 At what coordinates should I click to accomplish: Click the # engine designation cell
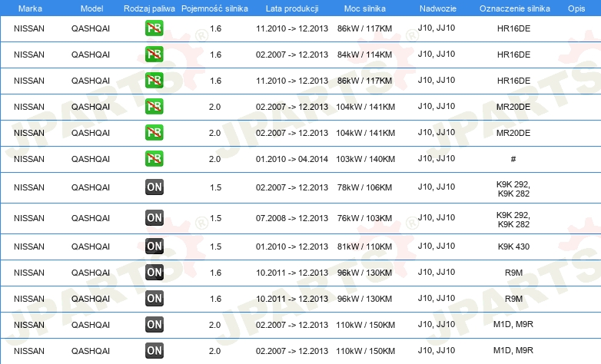click(x=513, y=159)
